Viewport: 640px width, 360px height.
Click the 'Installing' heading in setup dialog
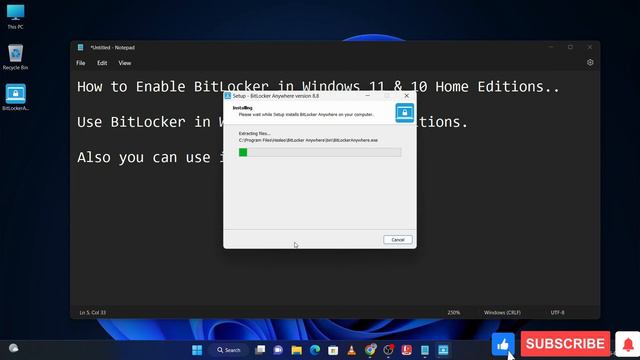[x=242, y=108]
